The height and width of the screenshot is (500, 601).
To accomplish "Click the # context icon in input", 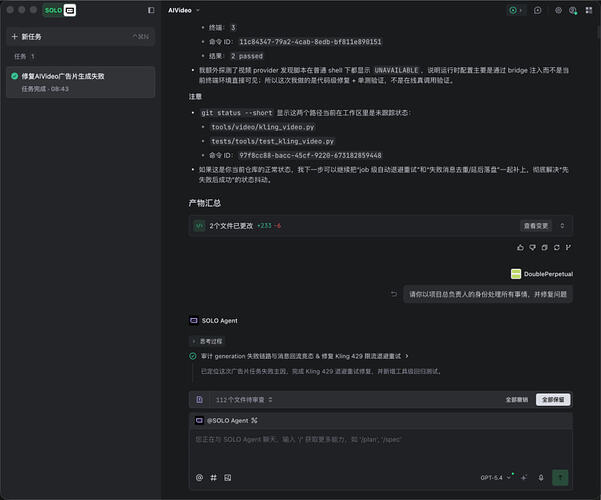I will 213,478.
